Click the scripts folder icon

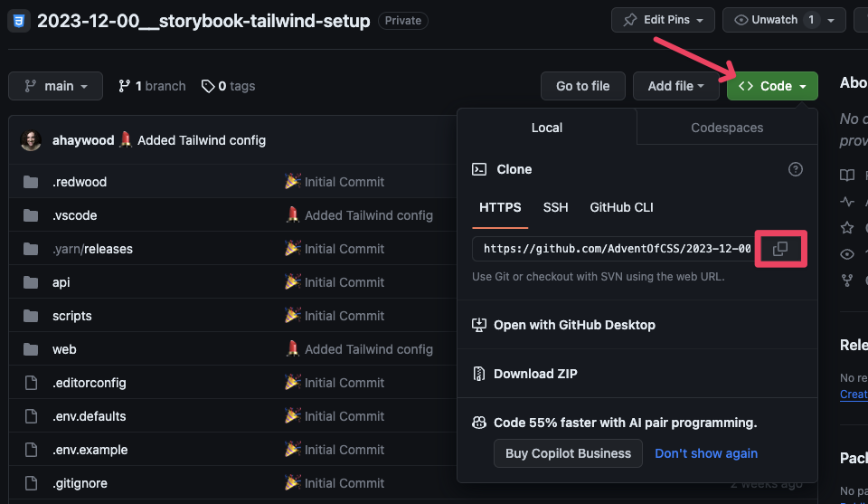[31, 316]
